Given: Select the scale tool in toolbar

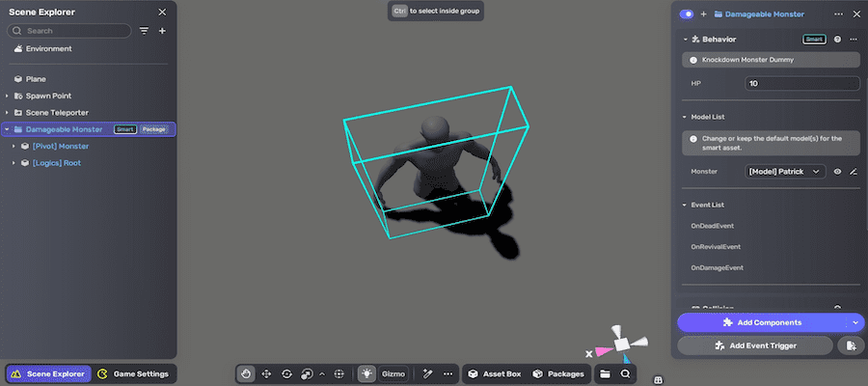Looking at the screenshot, I should pos(307,373).
